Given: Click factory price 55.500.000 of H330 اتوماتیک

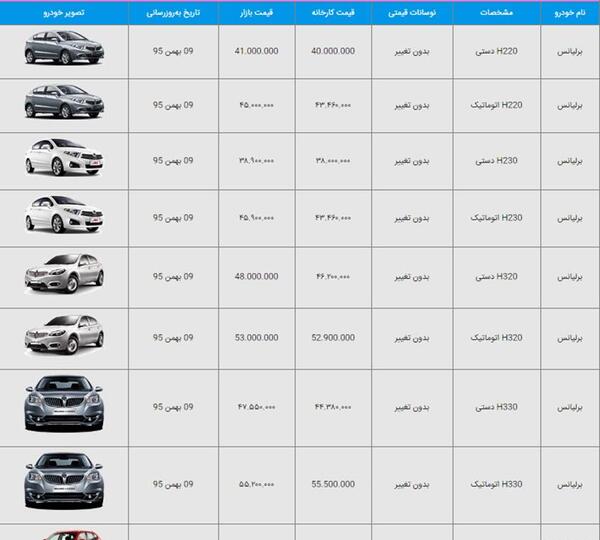Looking at the screenshot, I should tap(333, 484).
